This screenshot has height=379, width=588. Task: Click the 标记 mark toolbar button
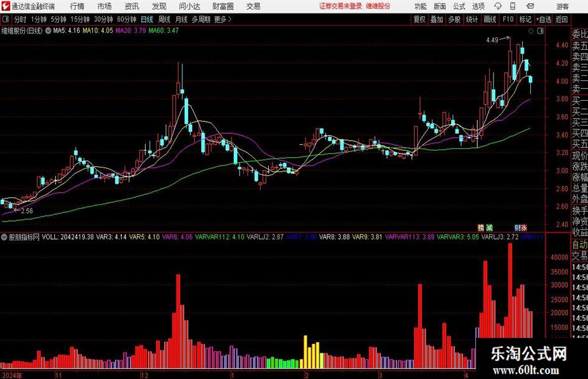point(525,19)
